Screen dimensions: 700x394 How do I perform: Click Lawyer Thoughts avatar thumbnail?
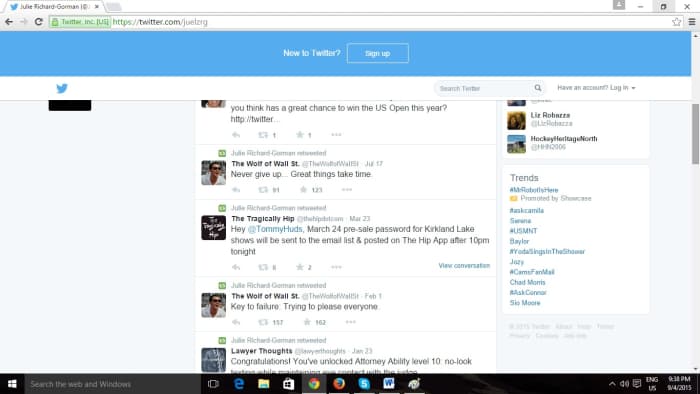(x=213, y=360)
